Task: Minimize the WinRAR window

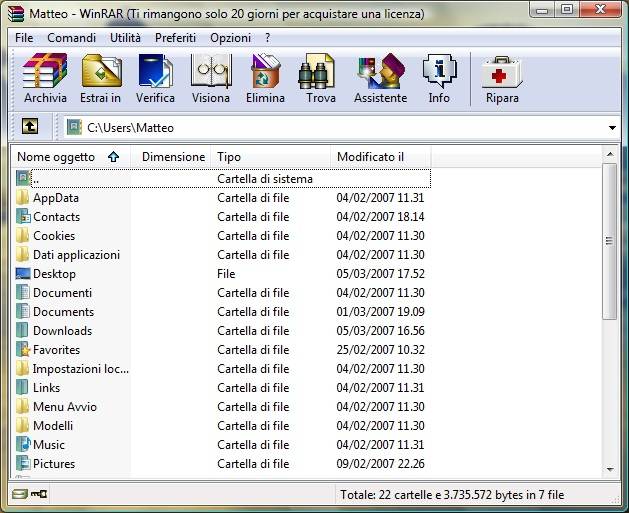Action: (x=542, y=10)
